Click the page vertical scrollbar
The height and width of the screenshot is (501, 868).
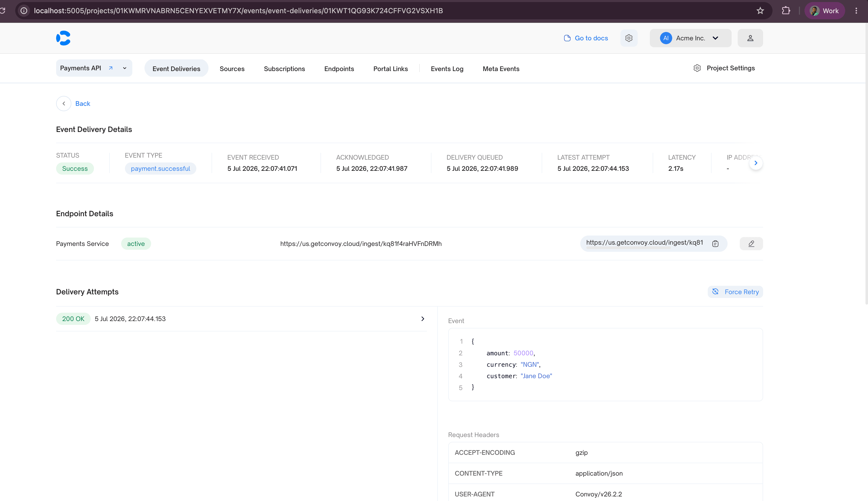[x=866, y=163]
